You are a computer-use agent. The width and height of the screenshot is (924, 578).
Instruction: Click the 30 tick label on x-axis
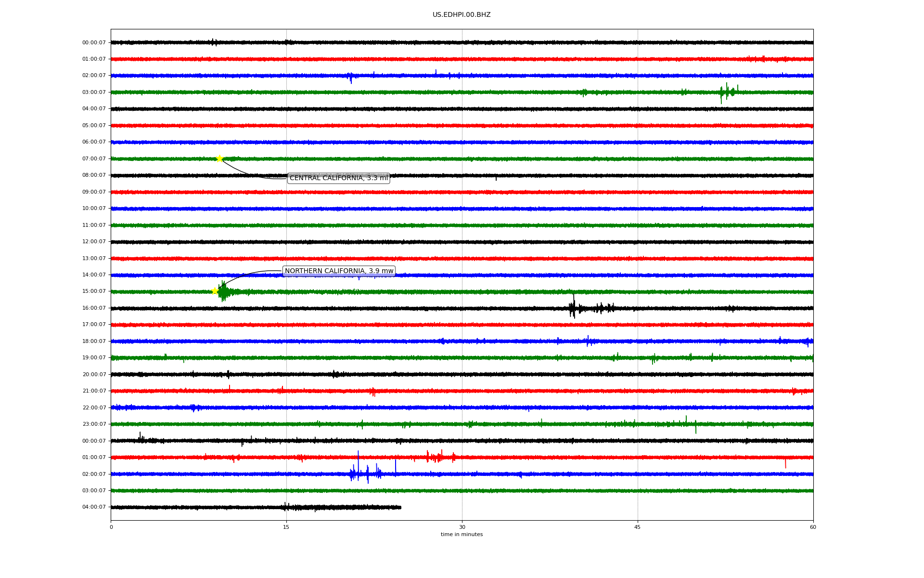(x=462, y=527)
